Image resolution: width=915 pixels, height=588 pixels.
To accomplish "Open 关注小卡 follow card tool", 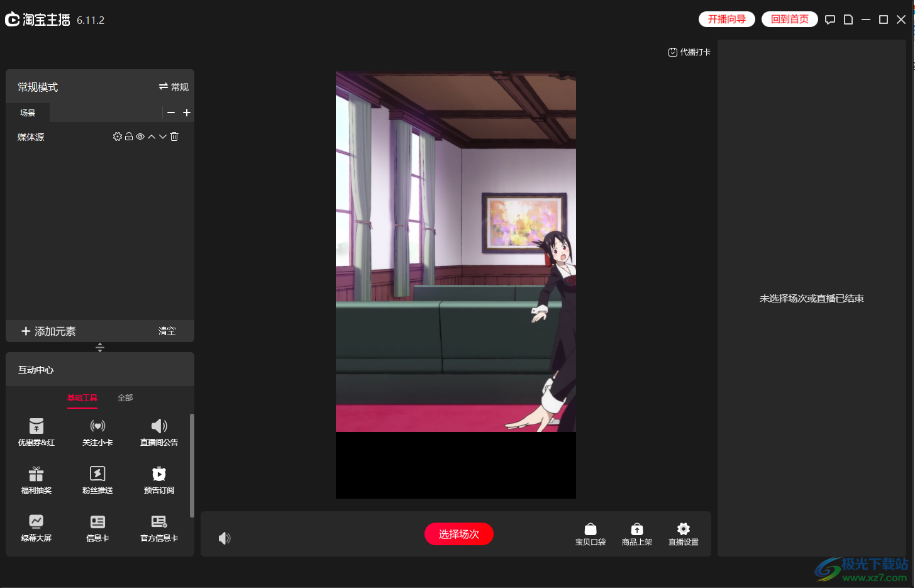I will point(97,432).
